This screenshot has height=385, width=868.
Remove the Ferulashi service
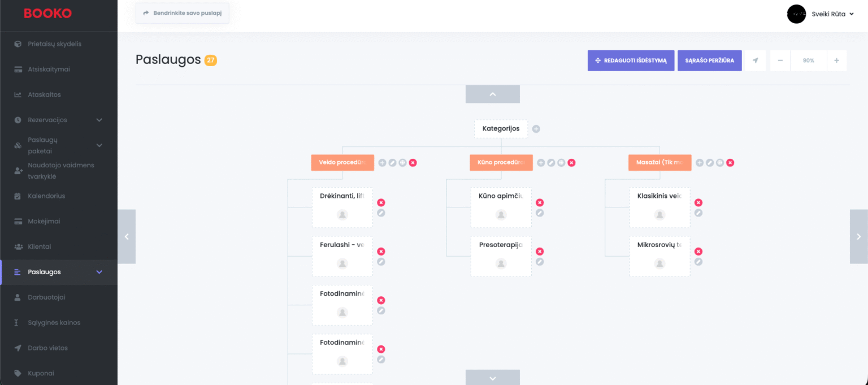pos(381,252)
